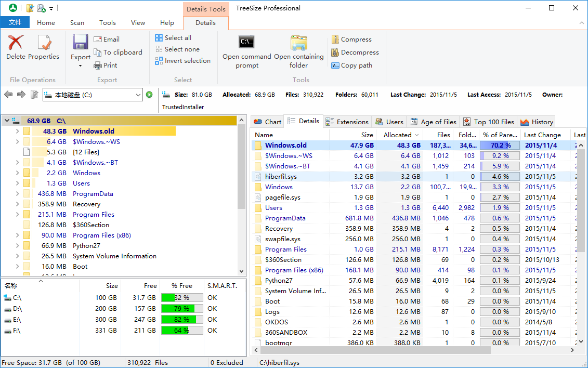Copy results To clipboard

(117, 52)
